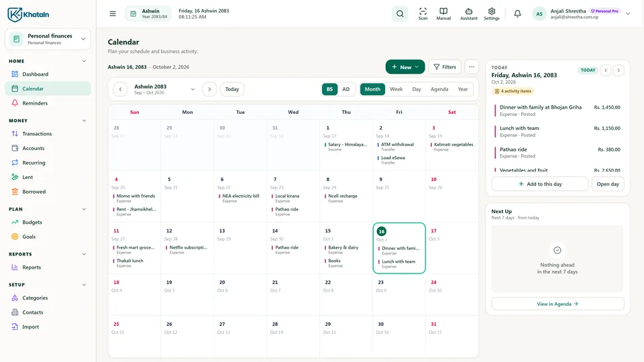Viewport: 644px width, 362px height.
Task: Open Bakery & dairy event on day 15
Action: pyautogui.click(x=346, y=249)
